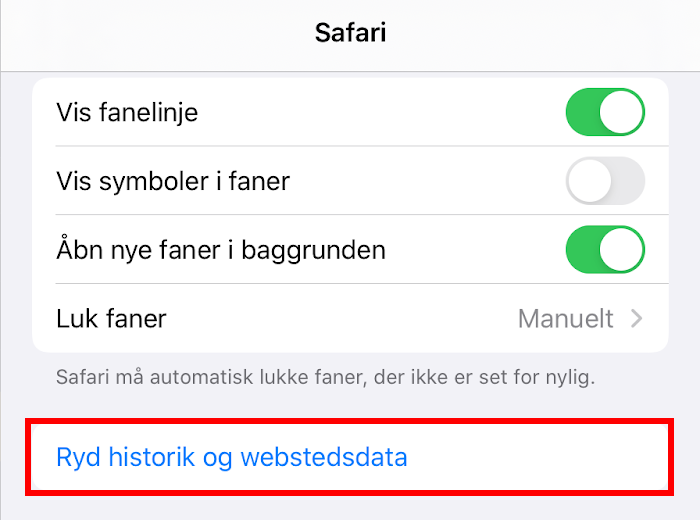Enable the Vis symboler i faner switch
Image resolution: width=700 pixels, height=520 pixels.
point(605,181)
